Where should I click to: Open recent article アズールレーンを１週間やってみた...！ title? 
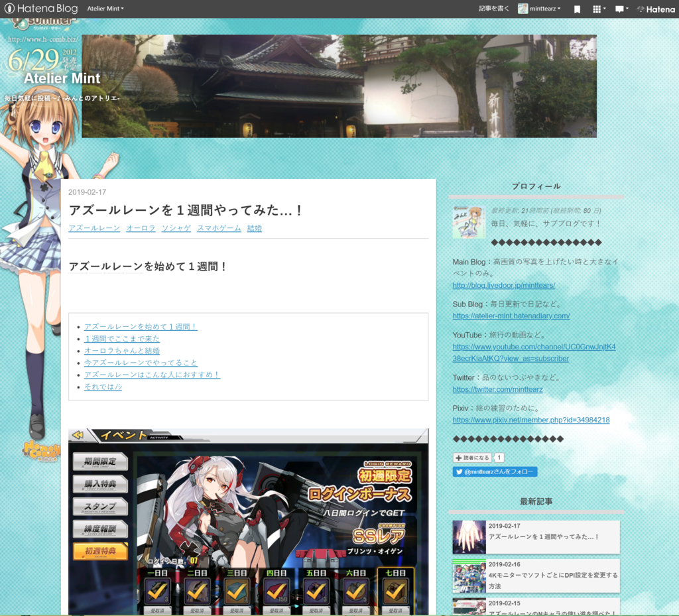[x=544, y=537]
